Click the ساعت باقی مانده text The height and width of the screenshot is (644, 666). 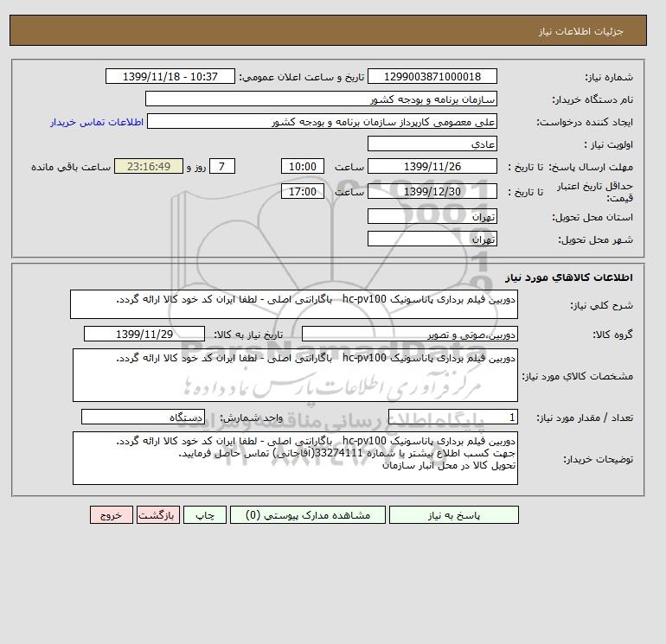coord(71,167)
